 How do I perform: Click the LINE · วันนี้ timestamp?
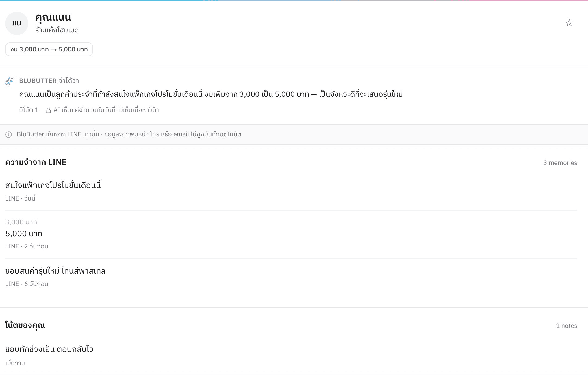point(20,198)
